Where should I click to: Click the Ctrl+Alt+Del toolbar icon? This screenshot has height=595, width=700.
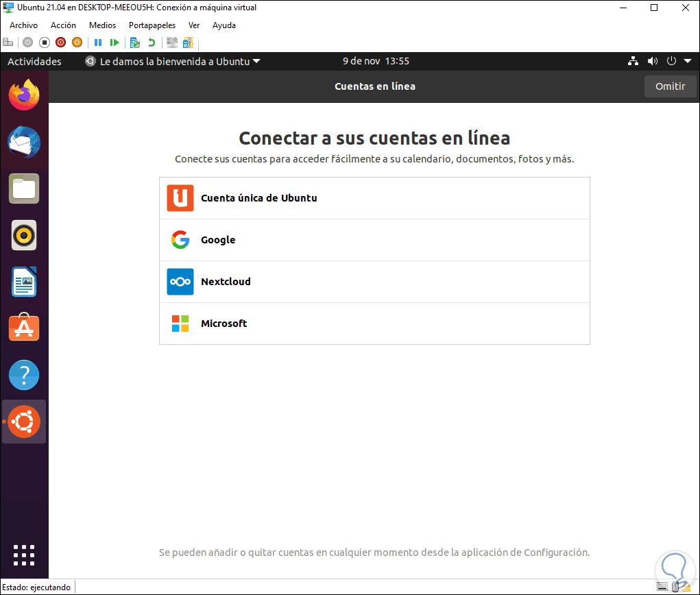point(8,42)
